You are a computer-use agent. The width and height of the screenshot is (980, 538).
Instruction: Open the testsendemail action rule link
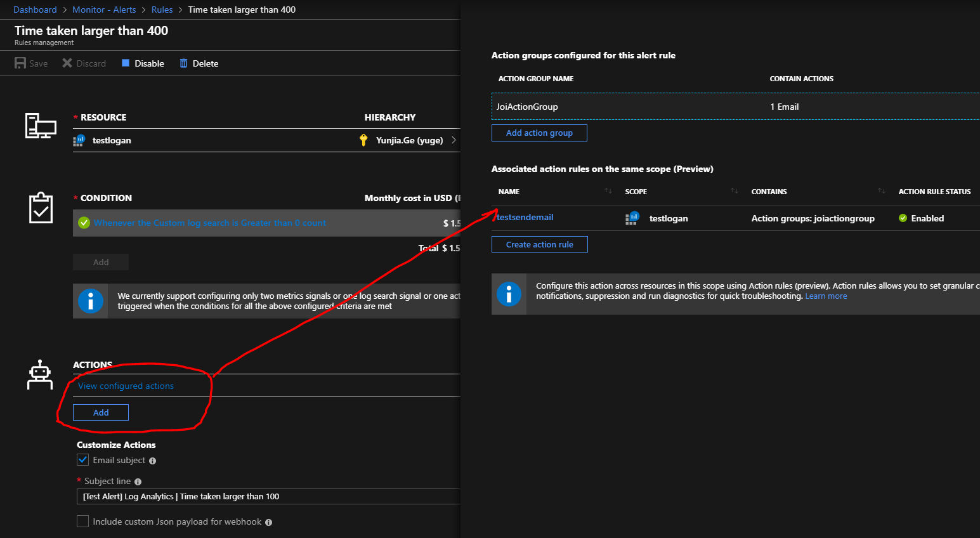[525, 218]
